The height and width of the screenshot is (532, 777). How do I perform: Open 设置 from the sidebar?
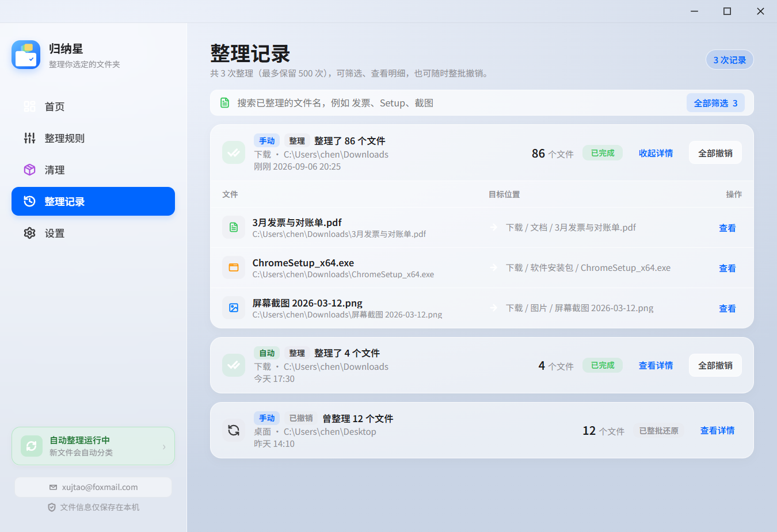[x=93, y=233]
